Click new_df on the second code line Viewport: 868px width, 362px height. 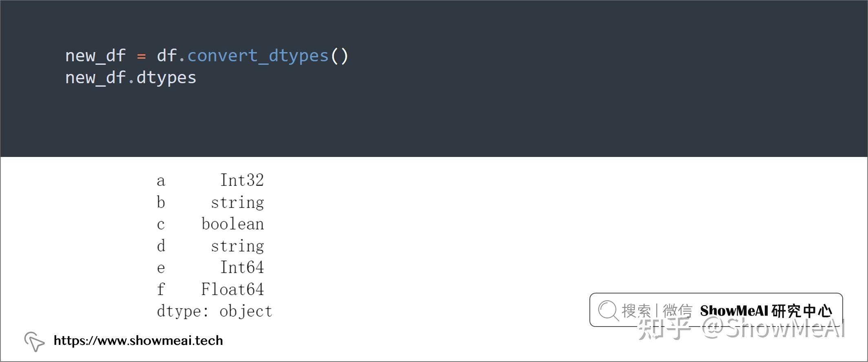pyautogui.click(x=95, y=78)
